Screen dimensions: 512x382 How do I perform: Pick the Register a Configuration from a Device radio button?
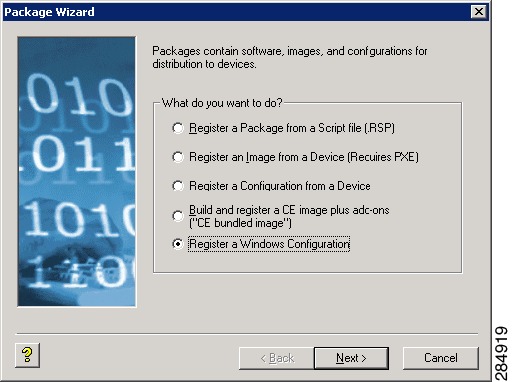pos(178,186)
